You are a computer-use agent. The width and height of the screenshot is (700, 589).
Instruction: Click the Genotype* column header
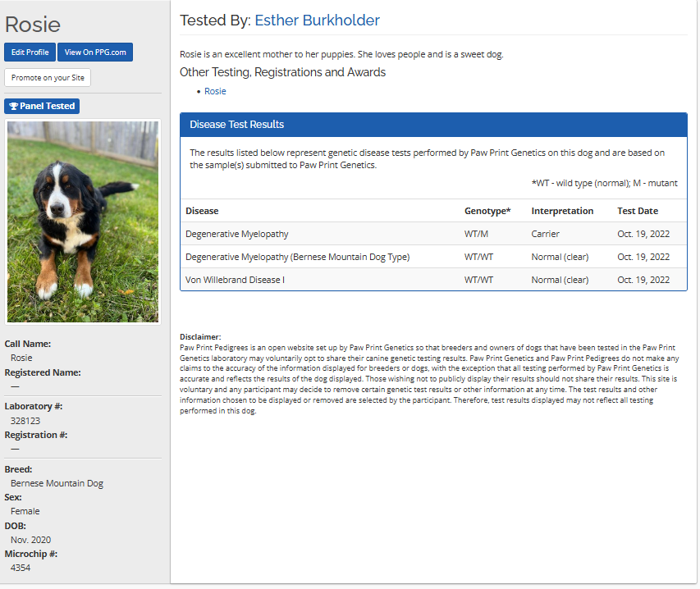(x=487, y=211)
